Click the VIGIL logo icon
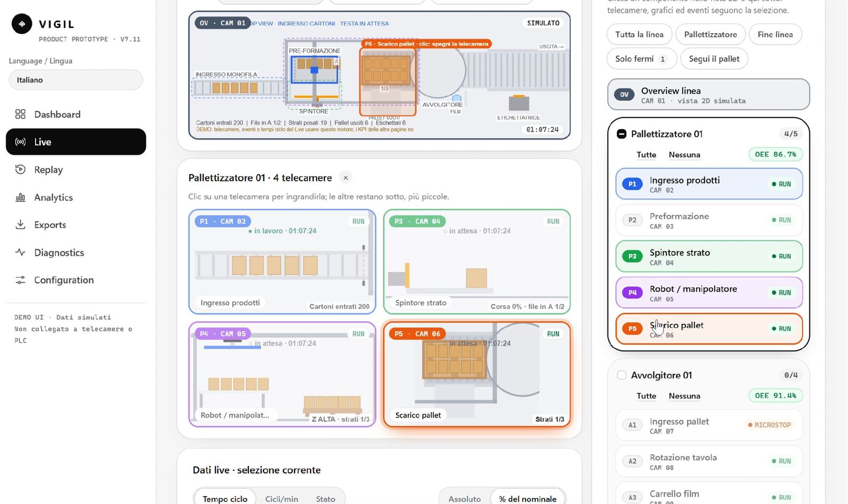This screenshot has width=848, height=504. (22, 24)
